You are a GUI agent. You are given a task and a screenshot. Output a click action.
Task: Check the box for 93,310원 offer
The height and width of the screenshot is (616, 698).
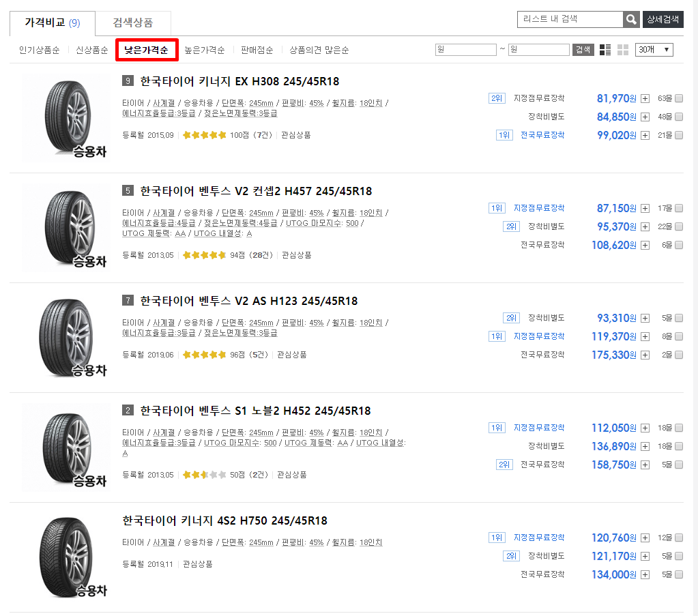click(x=679, y=318)
